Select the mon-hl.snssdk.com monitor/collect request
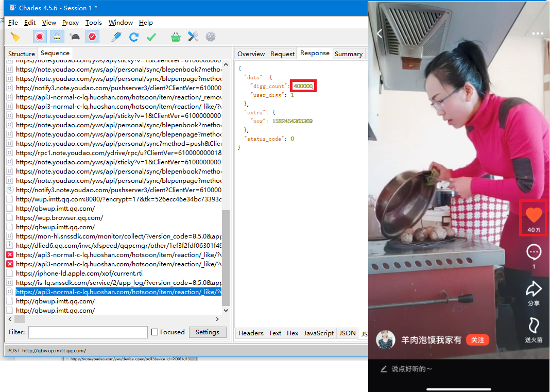The height and width of the screenshot is (392, 550). 118,236
